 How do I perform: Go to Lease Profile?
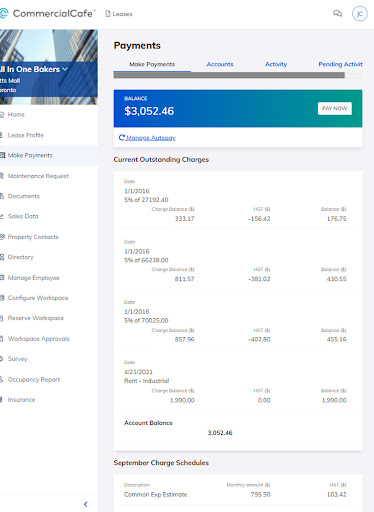26,135
